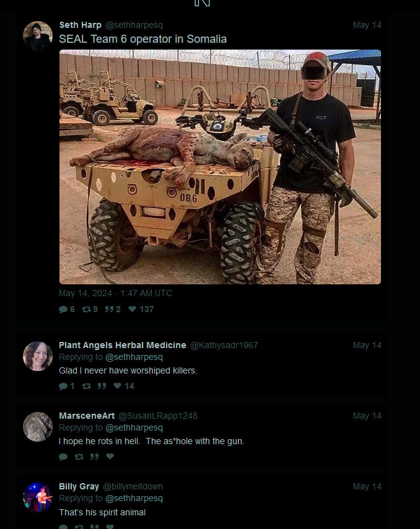Click the quote icon showing 2 quotes
This screenshot has height=529, width=420.
(x=109, y=309)
